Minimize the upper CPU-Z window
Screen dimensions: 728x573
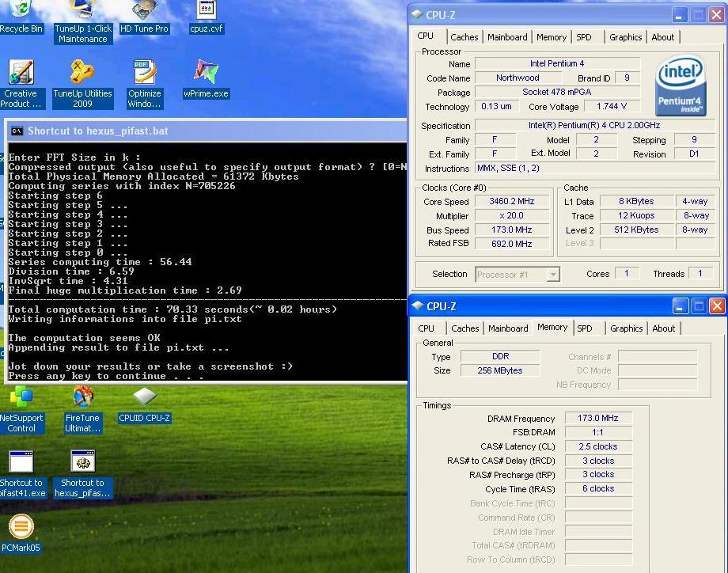tap(679, 15)
